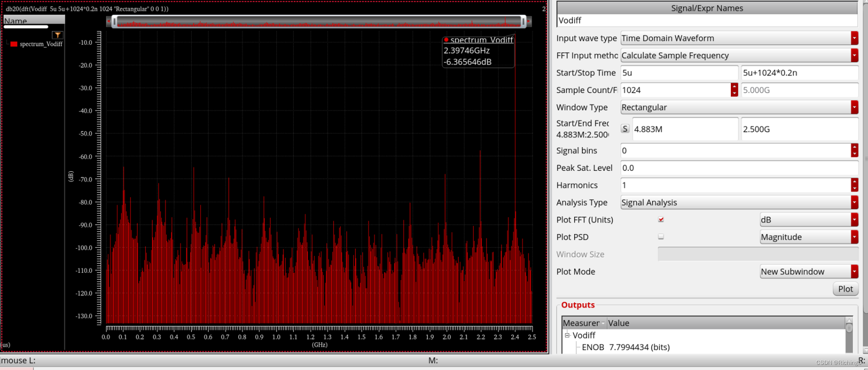The height and width of the screenshot is (370, 868).
Task: Click the Start Time field with 5u
Action: point(679,73)
